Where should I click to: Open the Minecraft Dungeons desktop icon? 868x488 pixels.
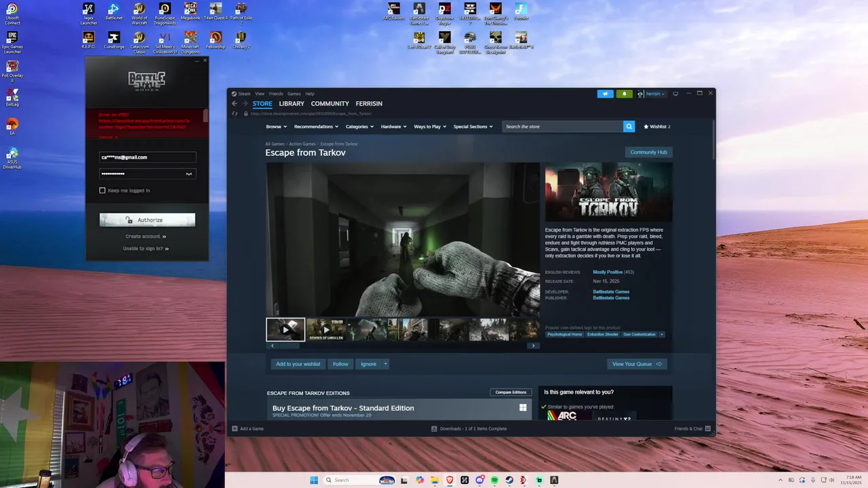point(191,42)
